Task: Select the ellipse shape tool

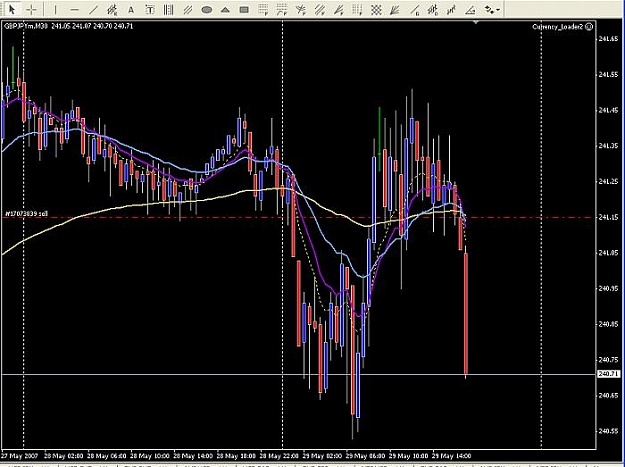Action: 206,10
